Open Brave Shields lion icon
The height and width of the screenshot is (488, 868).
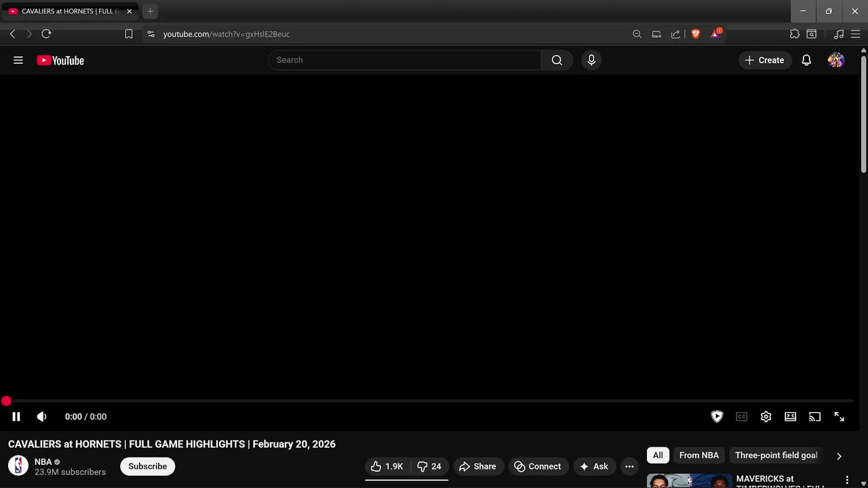pyautogui.click(x=696, y=34)
